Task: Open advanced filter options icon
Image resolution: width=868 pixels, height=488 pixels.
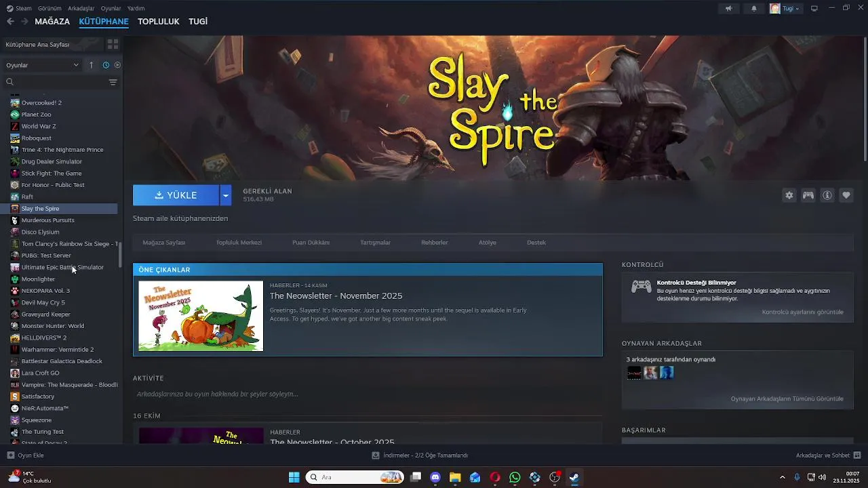Action: tap(113, 82)
